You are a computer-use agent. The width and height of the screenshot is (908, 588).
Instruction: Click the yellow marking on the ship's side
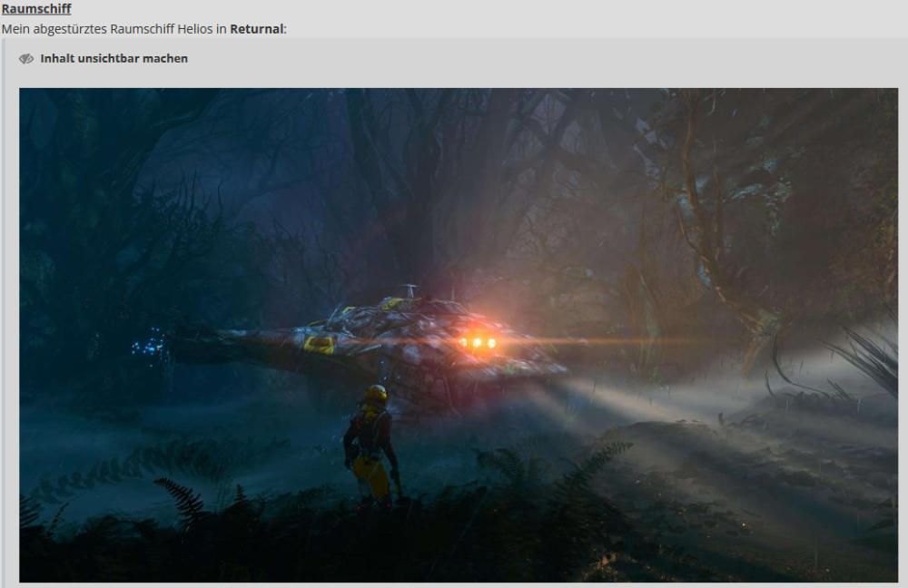tap(319, 345)
